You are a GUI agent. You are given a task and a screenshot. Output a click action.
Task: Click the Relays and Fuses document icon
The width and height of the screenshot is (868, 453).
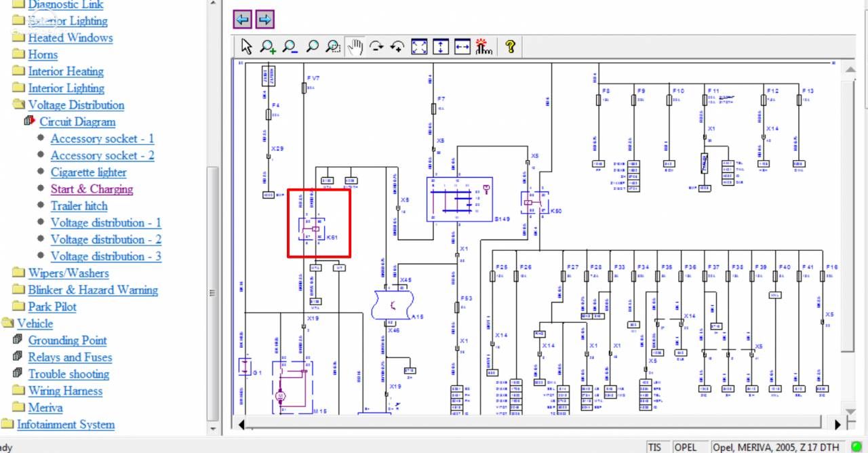click(x=18, y=357)
